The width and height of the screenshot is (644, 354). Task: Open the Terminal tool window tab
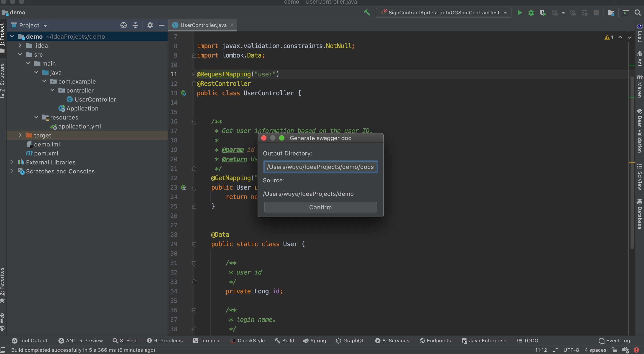point(207,341)
